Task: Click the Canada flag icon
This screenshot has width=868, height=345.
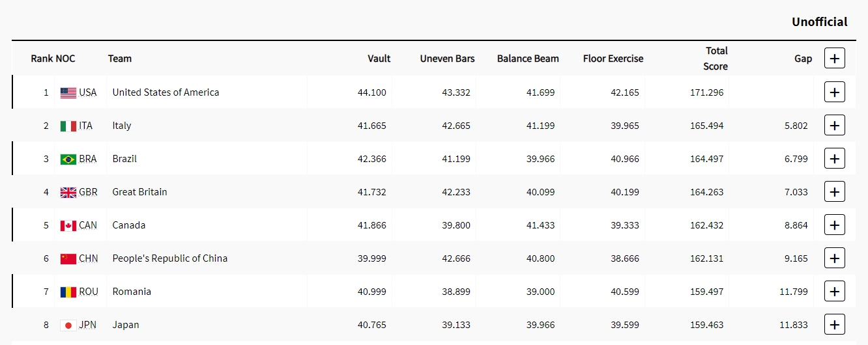Action: pos(68,226)
